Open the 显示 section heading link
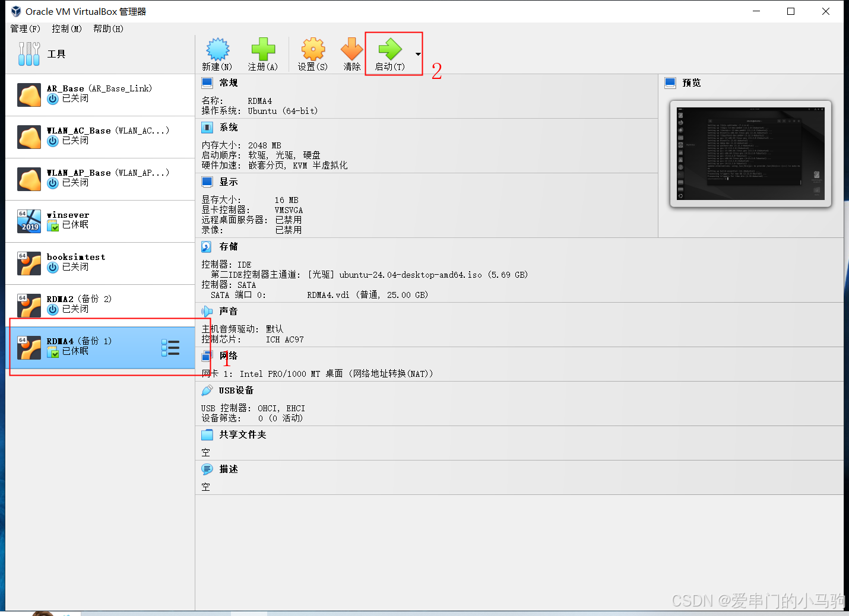Screen dimensions: 849x616 click(229, 182)
